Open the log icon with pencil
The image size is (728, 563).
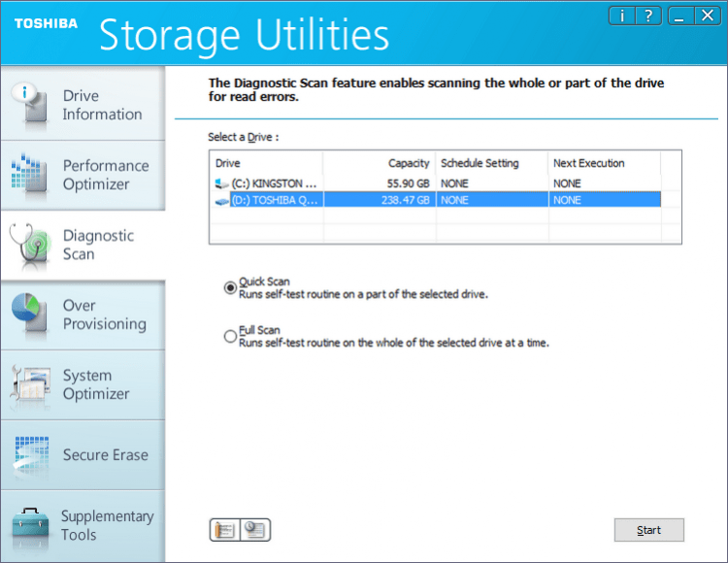coord(225,530)
